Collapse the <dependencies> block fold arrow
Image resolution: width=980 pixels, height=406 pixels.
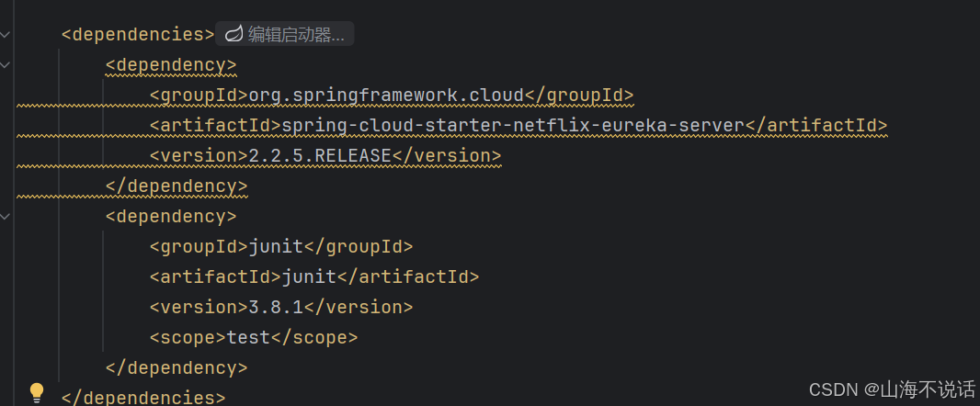tap(5, 34)
